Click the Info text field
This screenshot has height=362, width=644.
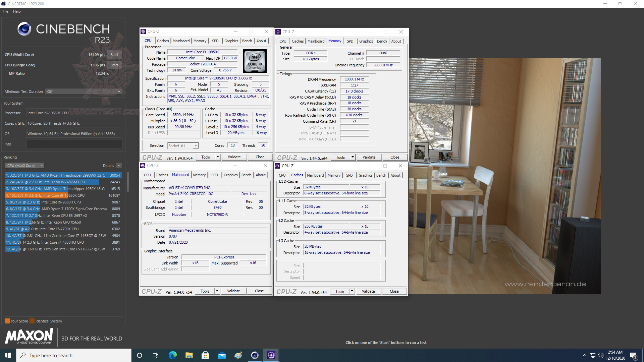(74, 144)
